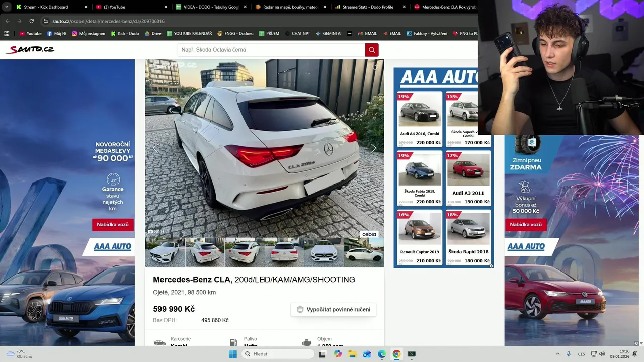
Task: Open the Windows Start menu
Action: pos(232,354)
